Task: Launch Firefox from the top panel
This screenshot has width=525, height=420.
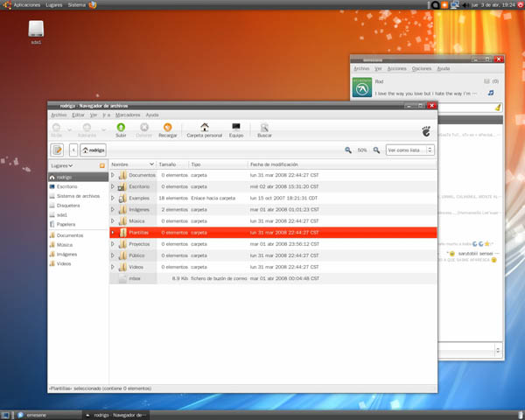Action: point(93,4)
